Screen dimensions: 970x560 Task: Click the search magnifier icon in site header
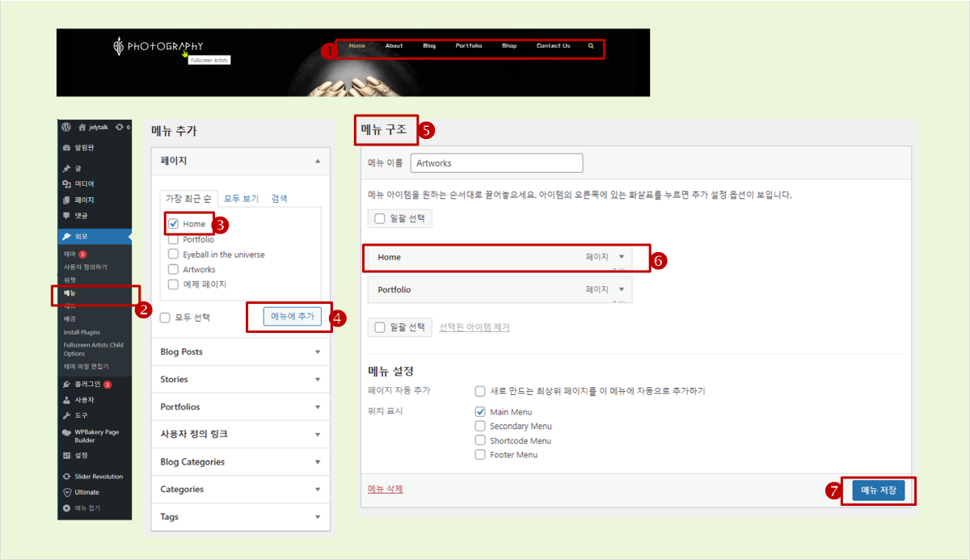pyautogui.click(x=591, y=46)
